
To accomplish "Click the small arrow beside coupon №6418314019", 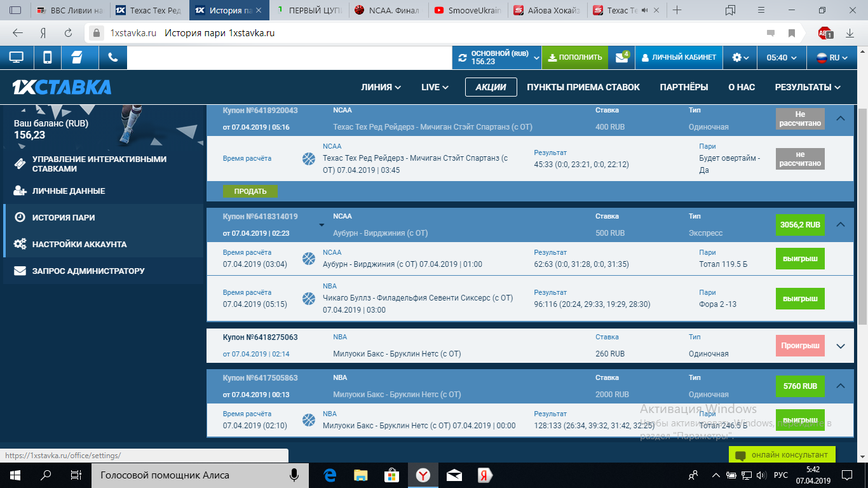I will [x=322, y=225].
